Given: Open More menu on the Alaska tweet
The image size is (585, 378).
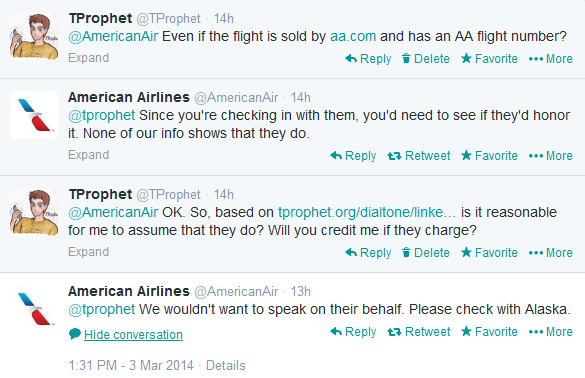Looking at the screenshot, I should pyautogui.click(x=551, y=332).
